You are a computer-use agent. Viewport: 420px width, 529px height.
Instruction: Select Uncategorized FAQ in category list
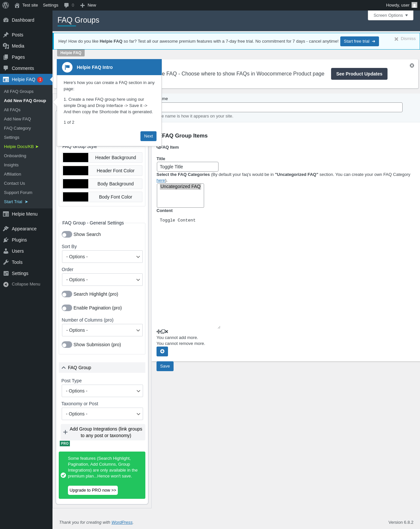180,186
